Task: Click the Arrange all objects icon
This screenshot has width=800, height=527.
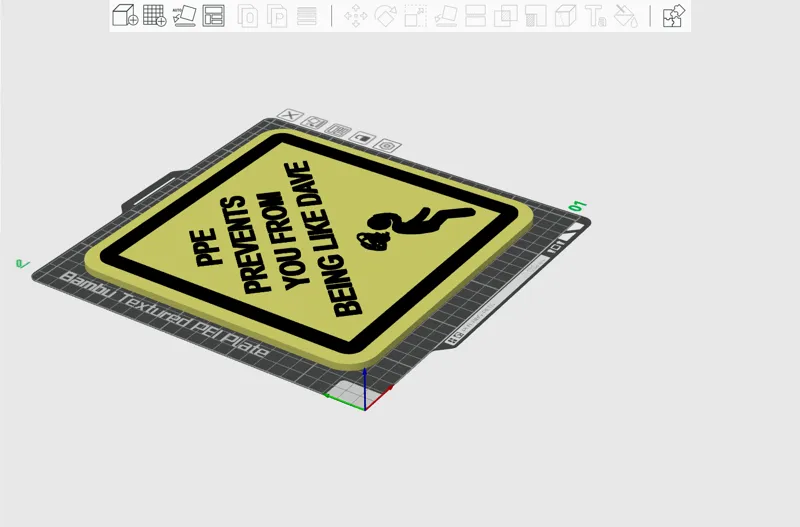Action: point(214,15)
